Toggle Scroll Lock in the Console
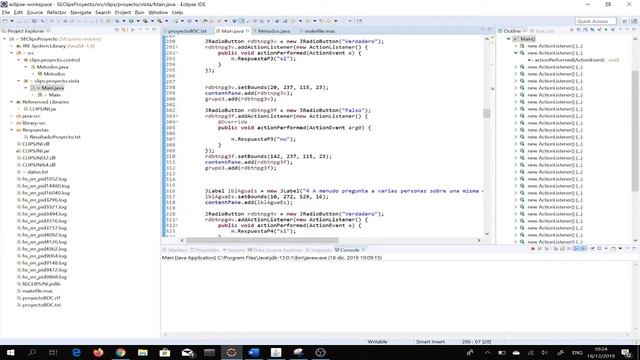Viewport: 640px width, 360px height. coord(562,249)
